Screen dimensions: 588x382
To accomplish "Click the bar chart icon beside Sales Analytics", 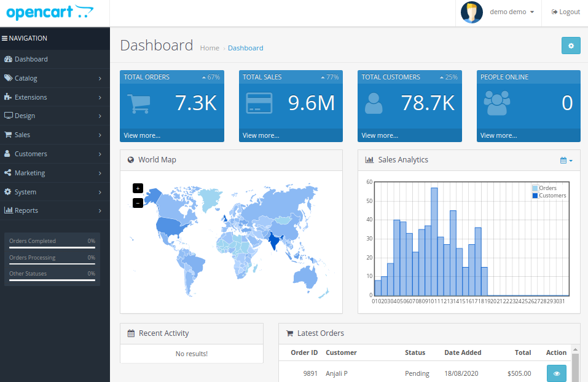I will point(369,160).
